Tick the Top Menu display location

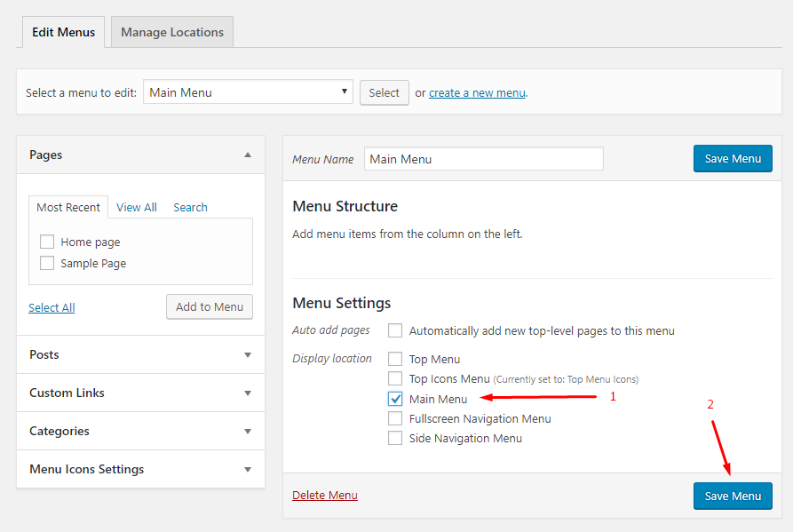[x=395, y=359]
